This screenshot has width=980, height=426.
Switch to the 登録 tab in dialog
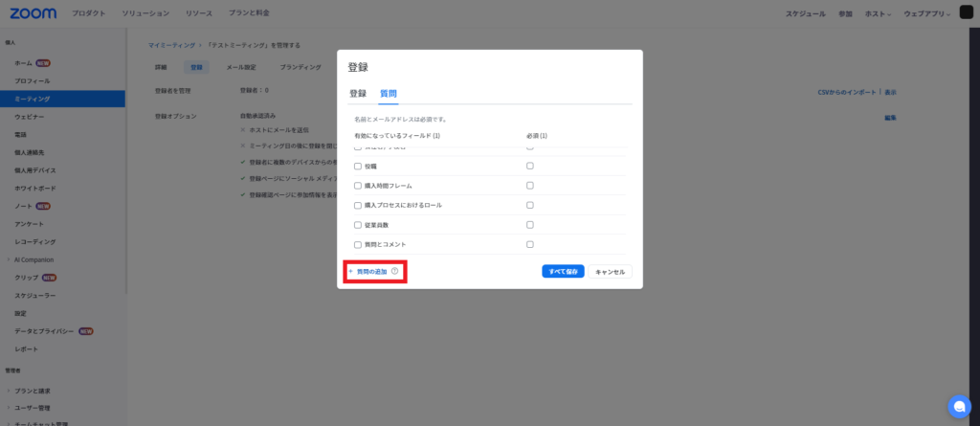coord(358,94)
